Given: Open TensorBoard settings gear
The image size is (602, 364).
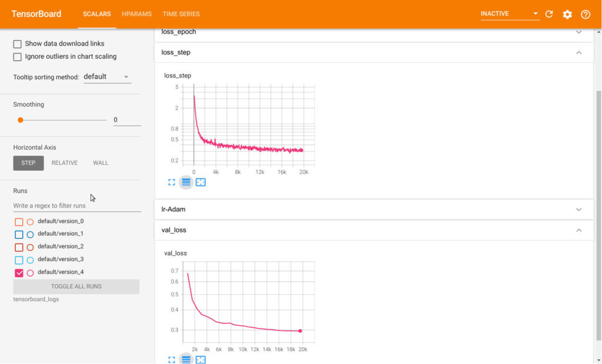Looking at the screenshot, I should click(567, 14).
